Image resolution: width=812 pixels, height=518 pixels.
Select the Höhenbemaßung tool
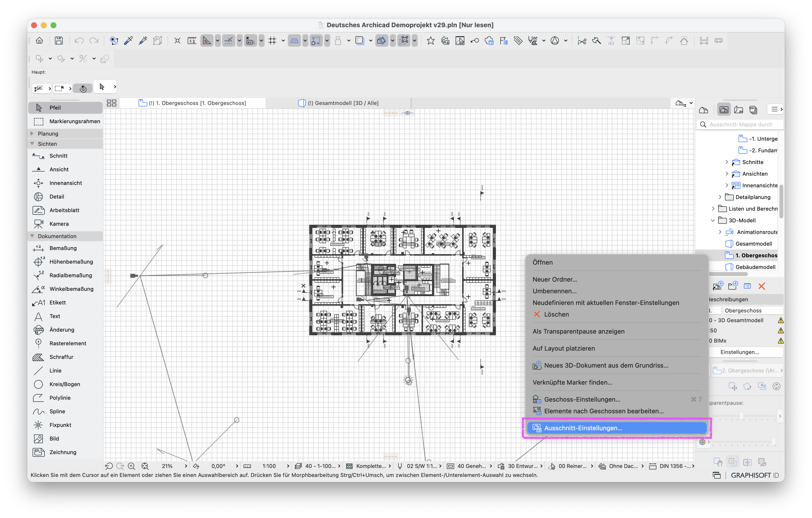point(65,261)
